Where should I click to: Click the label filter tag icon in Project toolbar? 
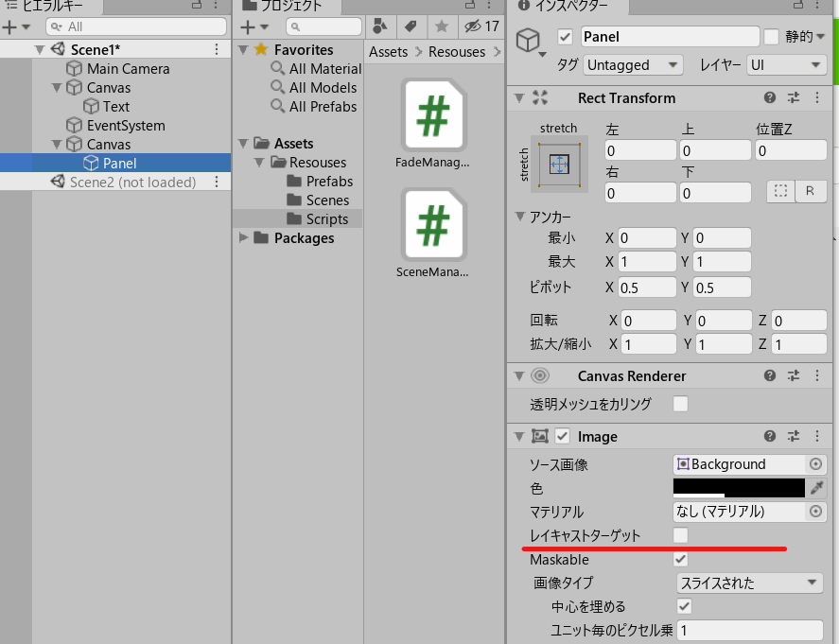coord(411,26)
